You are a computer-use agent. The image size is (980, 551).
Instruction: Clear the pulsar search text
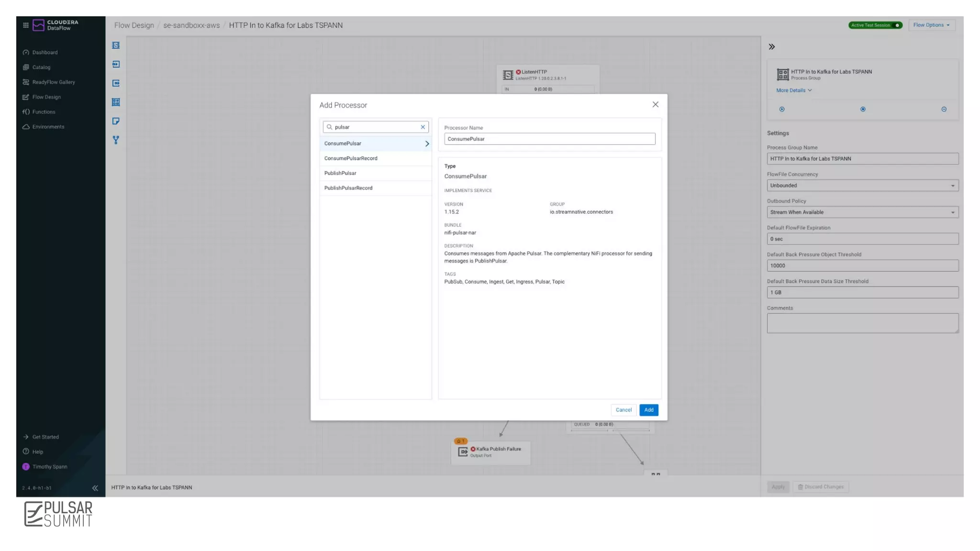[x=423, y=127]
